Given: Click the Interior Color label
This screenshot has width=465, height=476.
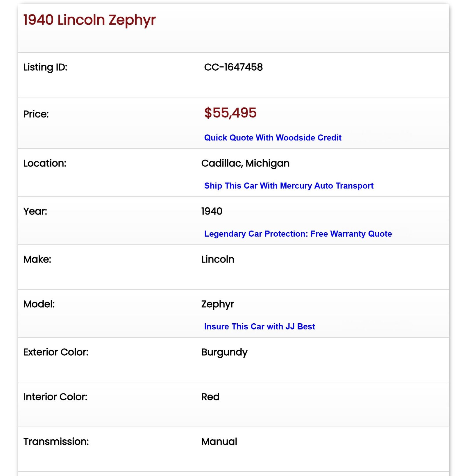Looking at the screenshot, I should tap(55, 397).
